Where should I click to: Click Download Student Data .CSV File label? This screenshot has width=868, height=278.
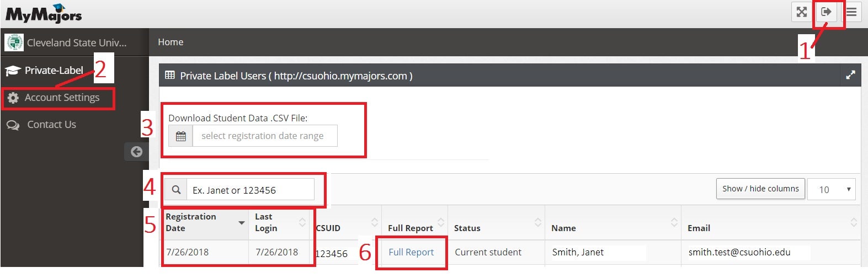point(238,118)
